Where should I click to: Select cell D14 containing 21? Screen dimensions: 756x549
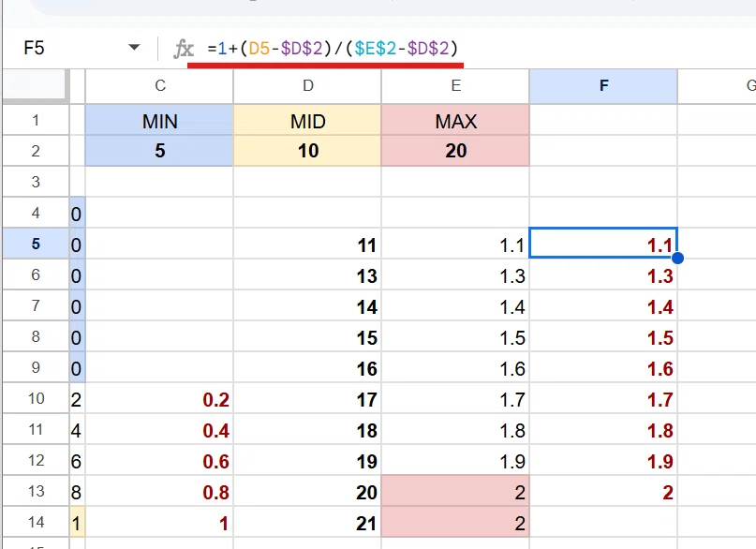click(307, 522)
